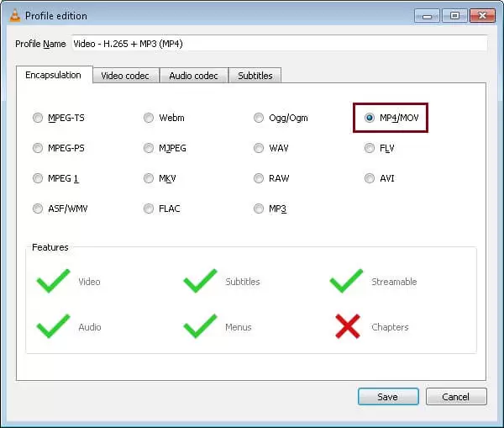The width and height of the screenshot is (504, 428).
Task: Close the Profile edition window
Action: 482,16
